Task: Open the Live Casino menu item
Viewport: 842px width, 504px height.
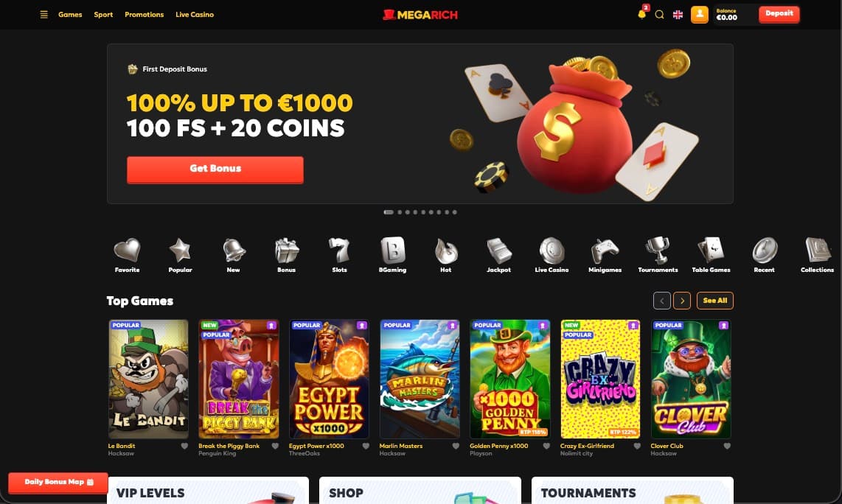Action: tap(195, 15)
